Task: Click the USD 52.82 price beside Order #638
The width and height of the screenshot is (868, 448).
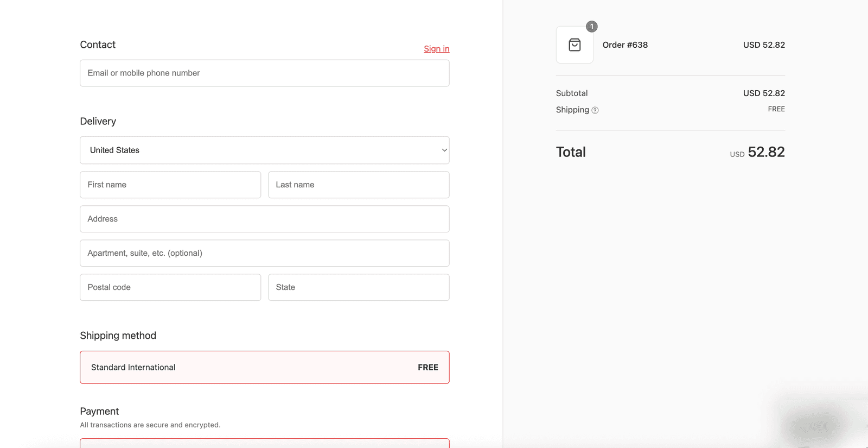Action: point(764,45)
